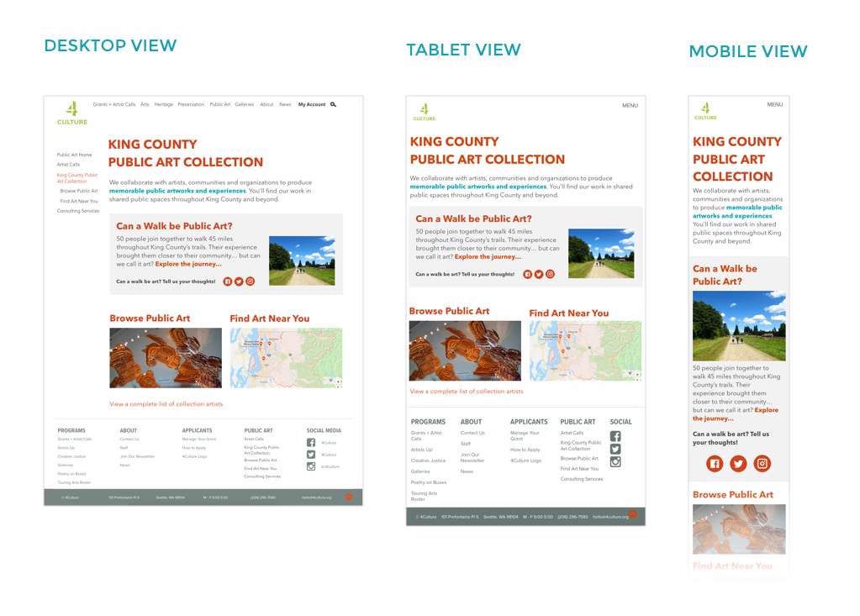Click Twitter icon in tablet walk card
The height and width of the screenshot is (616, 860).
(x=539, y=274)
